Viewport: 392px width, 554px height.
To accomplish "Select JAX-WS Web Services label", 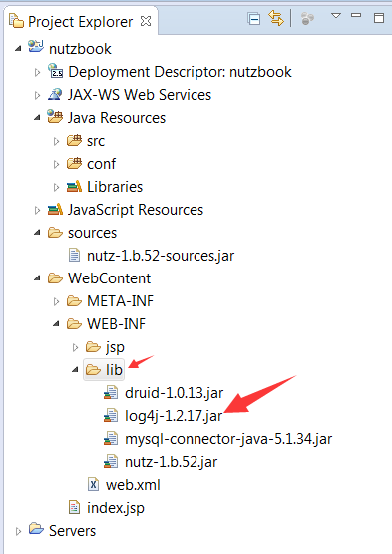I will click(140, 95).
